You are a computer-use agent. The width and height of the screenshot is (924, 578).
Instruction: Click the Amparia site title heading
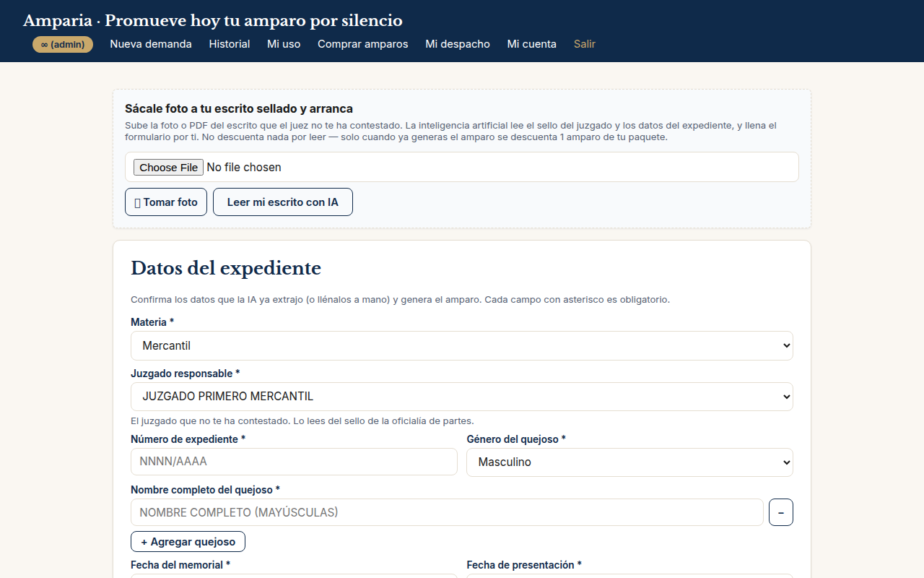(x=213, y=20)
